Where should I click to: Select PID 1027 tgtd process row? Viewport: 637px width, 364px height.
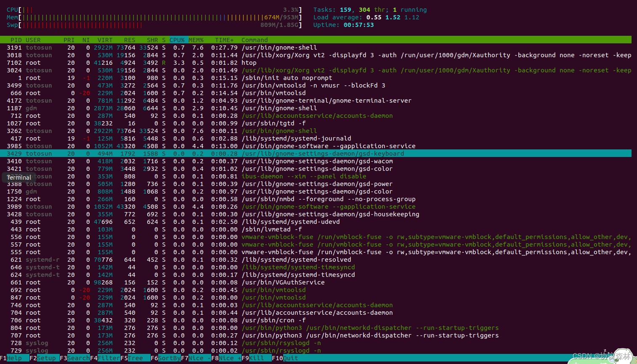[x=316, y=123]
